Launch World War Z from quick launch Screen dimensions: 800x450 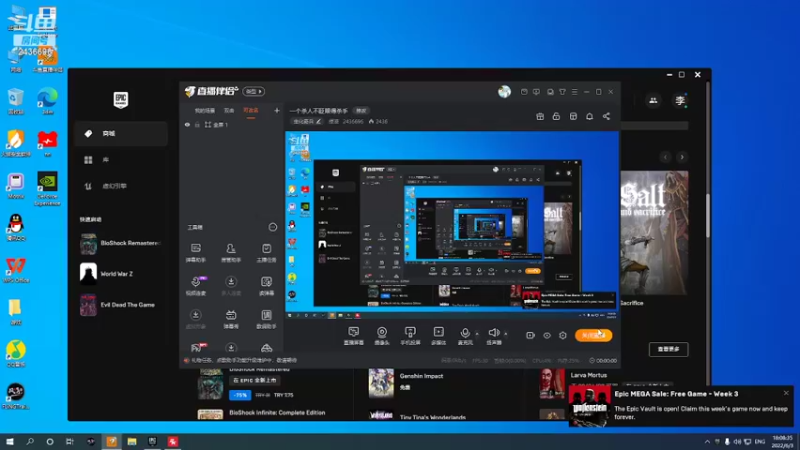click(x=121, y=274)
